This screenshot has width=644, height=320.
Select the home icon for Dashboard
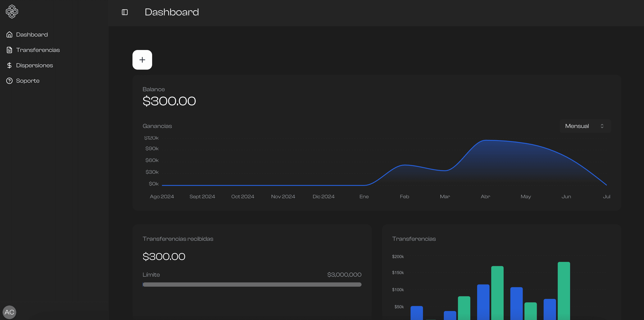(9, 35)
